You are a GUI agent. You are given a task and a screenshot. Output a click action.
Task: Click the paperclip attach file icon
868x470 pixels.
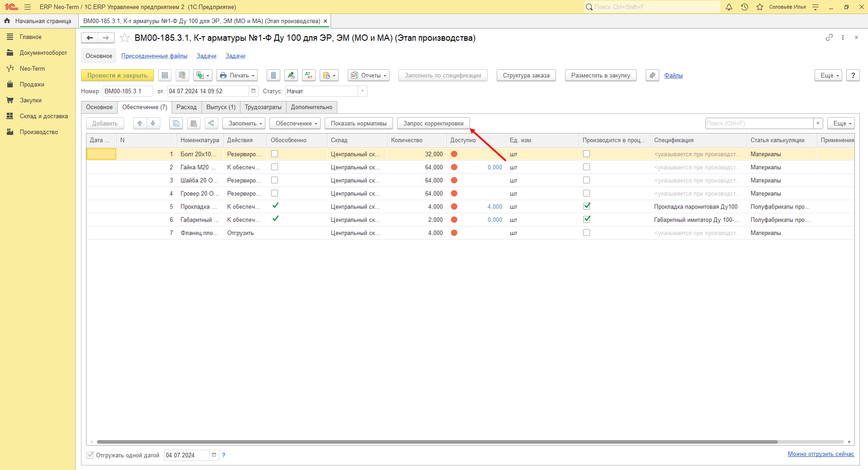point(652,76)
